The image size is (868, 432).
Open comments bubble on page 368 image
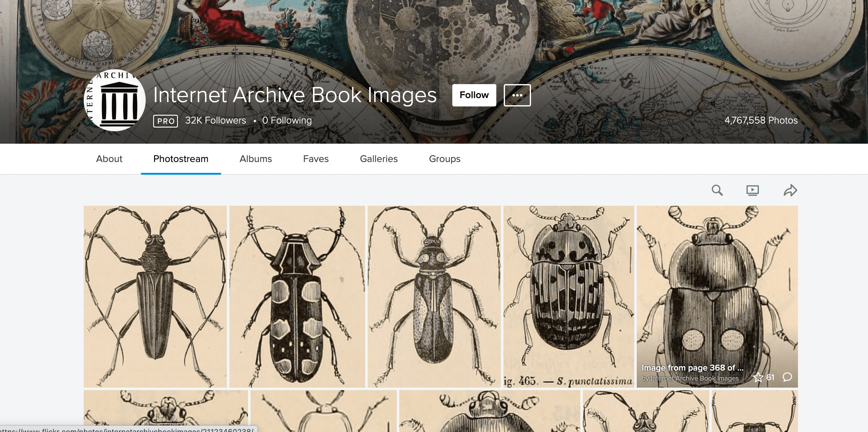tap(787, 377)
